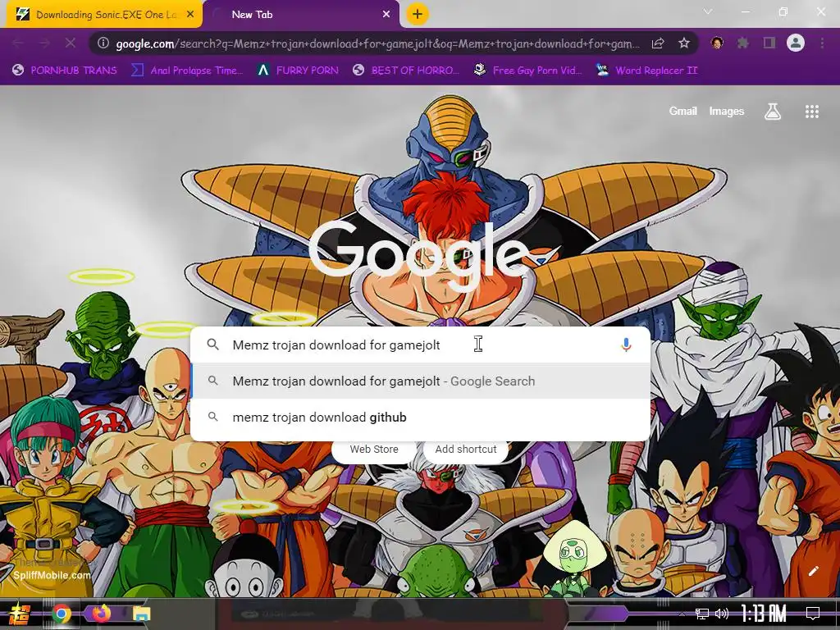
Task: Open the Word Replacer II bookmark
Action: point(647,71)
